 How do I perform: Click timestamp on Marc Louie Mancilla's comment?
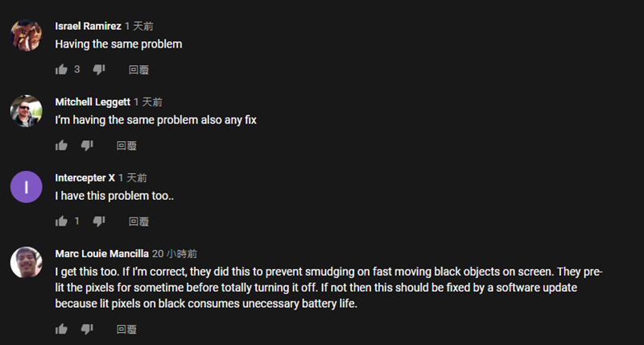pos(175,253)
